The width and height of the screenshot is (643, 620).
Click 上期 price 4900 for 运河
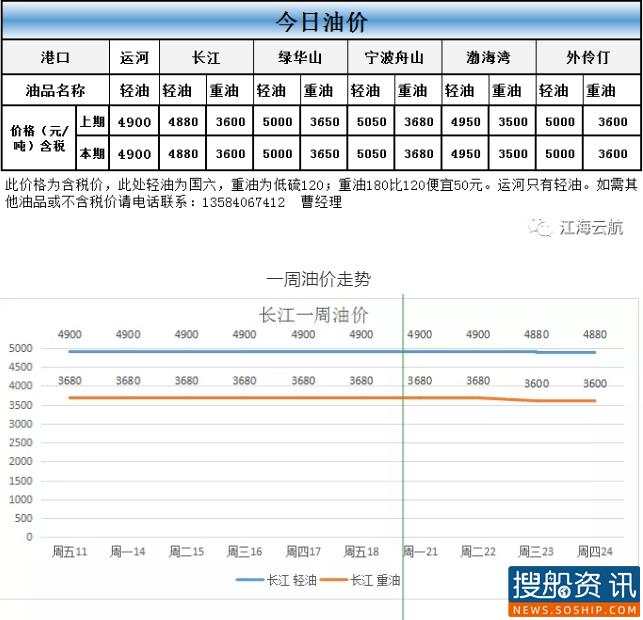click(x=134, y=122)
